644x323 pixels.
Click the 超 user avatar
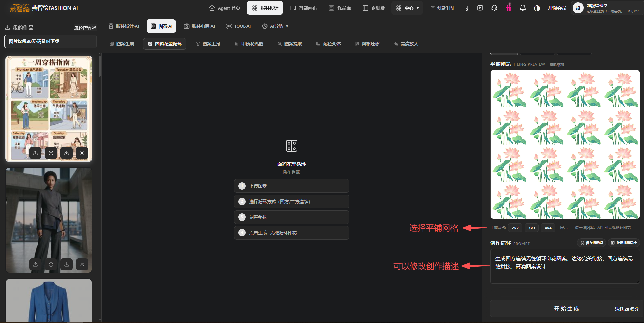click(x=578, y=8)
